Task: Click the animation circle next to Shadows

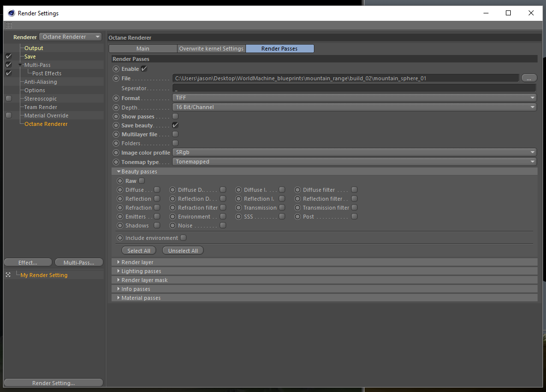Action: (120, 225)
